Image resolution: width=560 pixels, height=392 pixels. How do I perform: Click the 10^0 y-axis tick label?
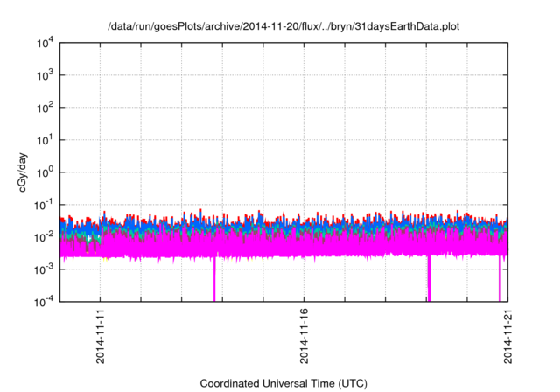pos(45,172)
